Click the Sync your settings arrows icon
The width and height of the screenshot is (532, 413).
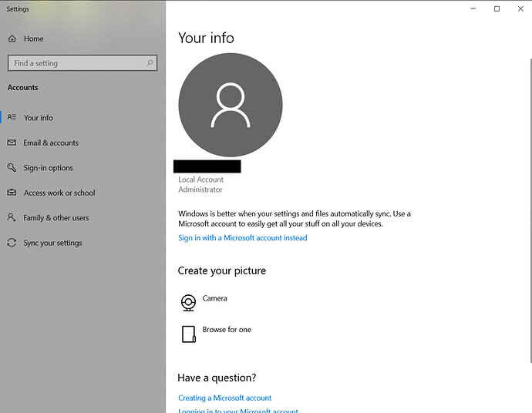click(x=12, y=243)
